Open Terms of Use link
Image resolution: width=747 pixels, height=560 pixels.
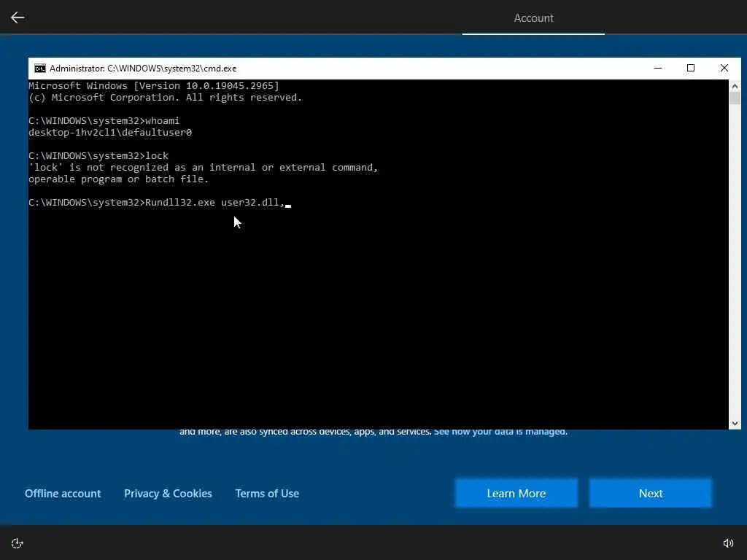tap(267, 494)
